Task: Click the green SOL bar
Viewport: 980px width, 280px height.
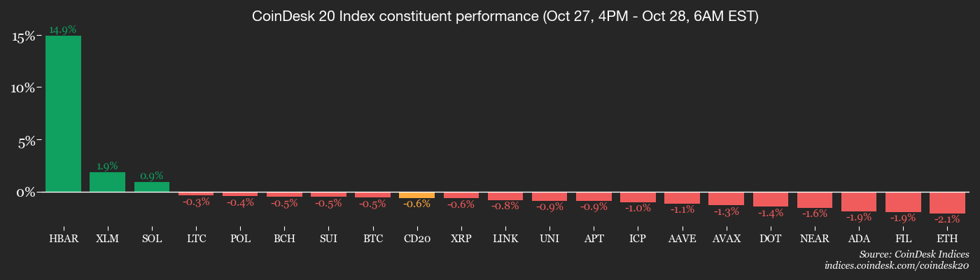Action: pos(152,187)
